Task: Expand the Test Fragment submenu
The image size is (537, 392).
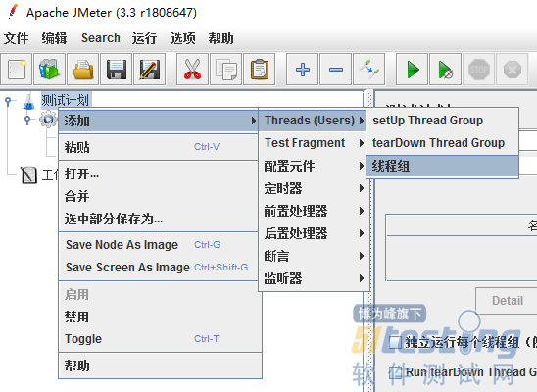Action: 313,143
